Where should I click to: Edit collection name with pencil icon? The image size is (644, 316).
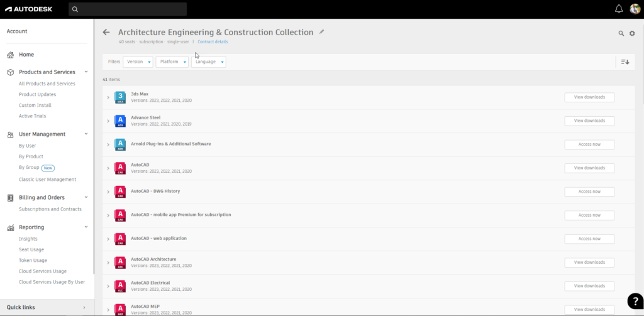coord(321,31)
